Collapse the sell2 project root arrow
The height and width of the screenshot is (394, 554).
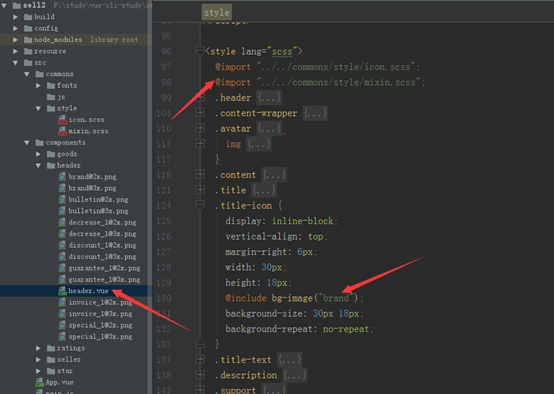coord(4,6)
